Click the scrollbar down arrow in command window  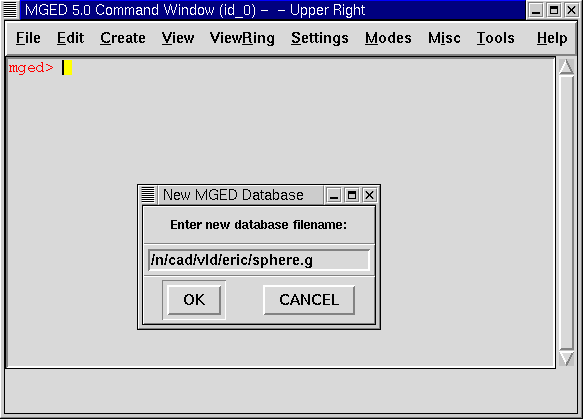click(x=566, y=358)
